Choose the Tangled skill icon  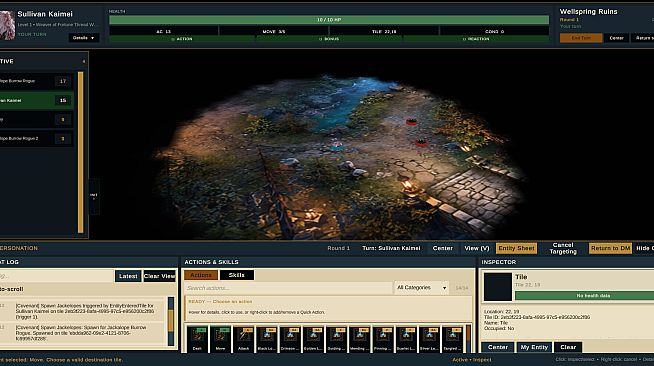pos(452,339)
